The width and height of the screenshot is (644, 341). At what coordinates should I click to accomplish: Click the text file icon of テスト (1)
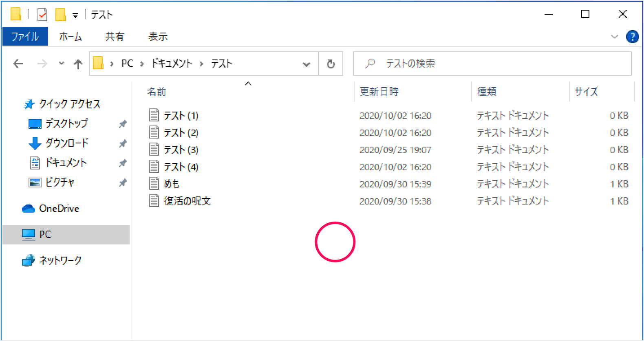click(x=154, y=115)
